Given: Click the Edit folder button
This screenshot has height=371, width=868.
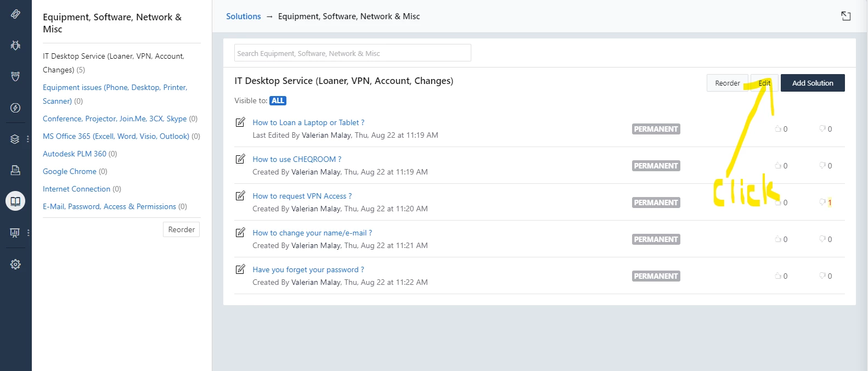Looking at the screenshot, I should click(x=764, y=83).
